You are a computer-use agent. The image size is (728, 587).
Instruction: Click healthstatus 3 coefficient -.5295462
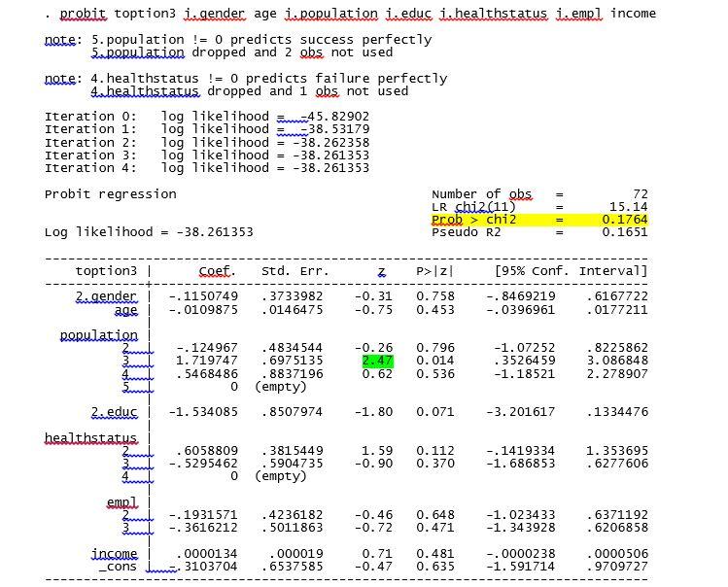[203, 463]
